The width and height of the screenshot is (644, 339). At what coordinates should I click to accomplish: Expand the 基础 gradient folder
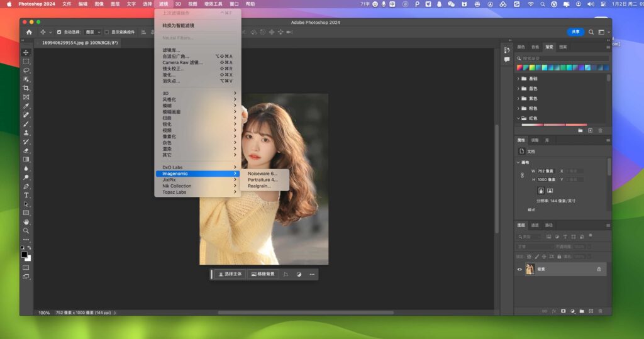(x=518, y=79)
